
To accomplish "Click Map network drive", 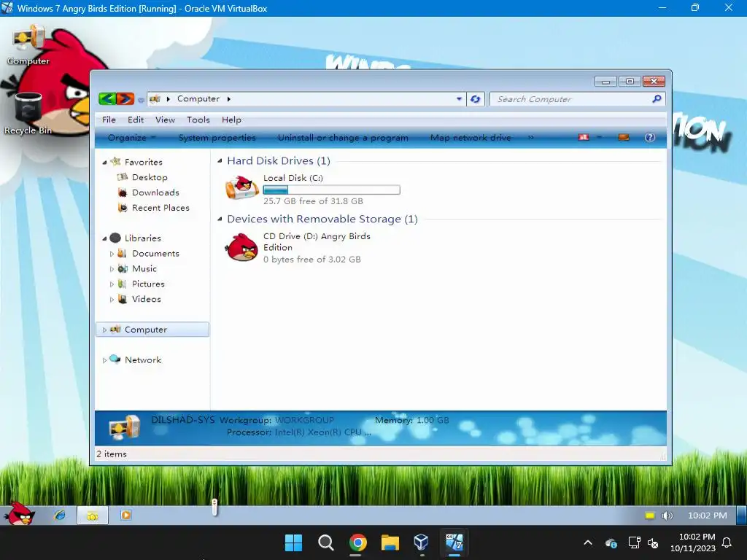I will coord(471,138).
